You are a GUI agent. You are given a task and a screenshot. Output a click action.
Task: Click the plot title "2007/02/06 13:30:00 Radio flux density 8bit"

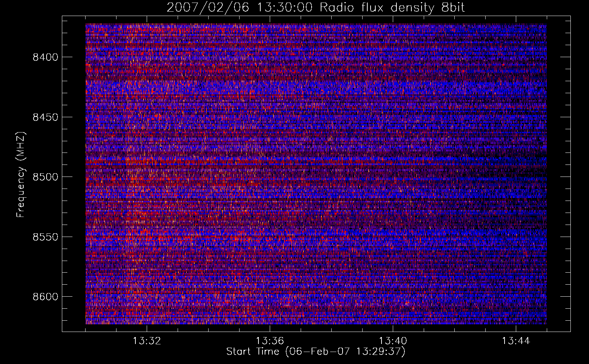click(316, 8)
